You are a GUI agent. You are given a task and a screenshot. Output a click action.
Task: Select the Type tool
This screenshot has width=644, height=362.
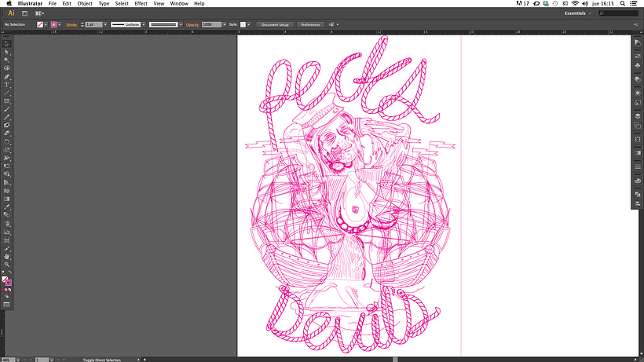[x=6, y=85]
